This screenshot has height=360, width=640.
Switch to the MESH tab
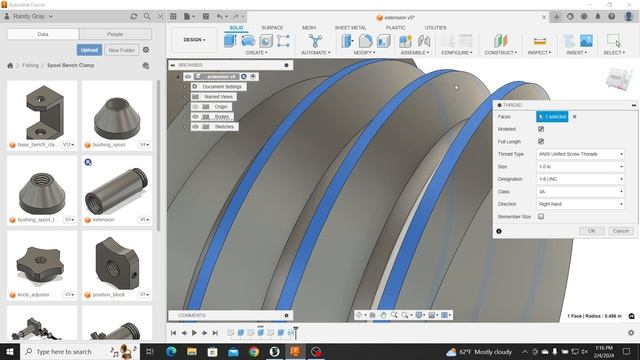coord(309,28)
